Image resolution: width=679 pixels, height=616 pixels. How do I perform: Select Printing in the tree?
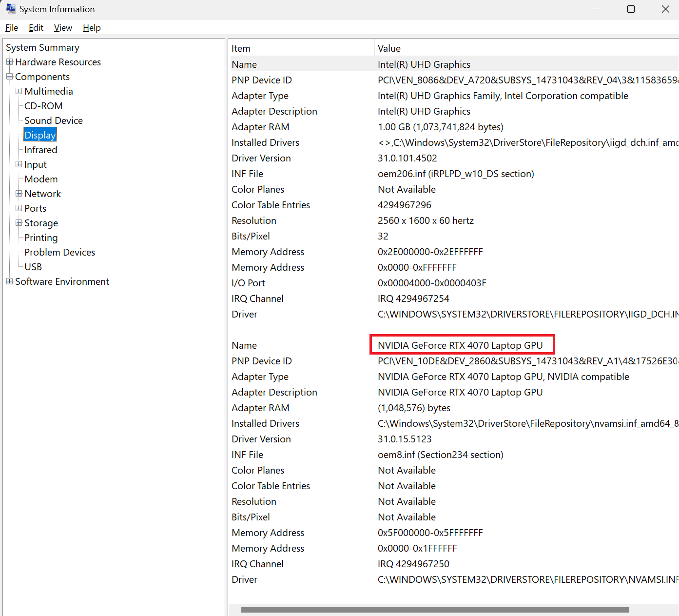(x=41, y=238)
